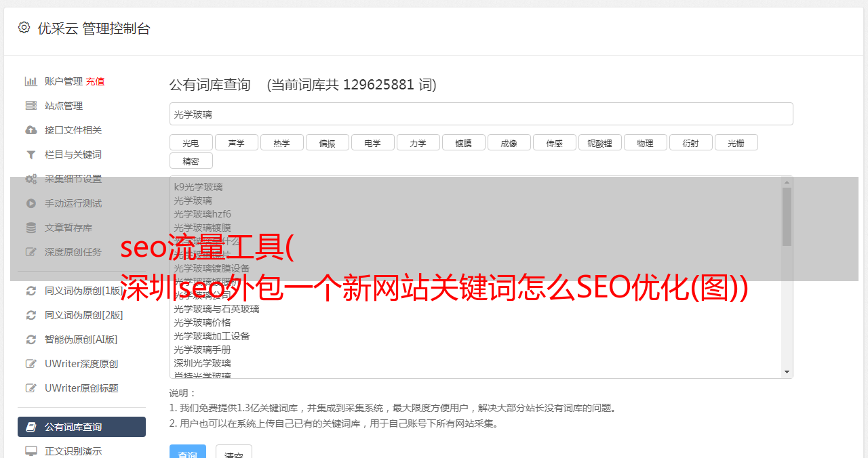The height and width of the screenshot is (458, 868).
Task: Click the refresh icon for 智能伪原创[AI版]
Action: point(31,339)
